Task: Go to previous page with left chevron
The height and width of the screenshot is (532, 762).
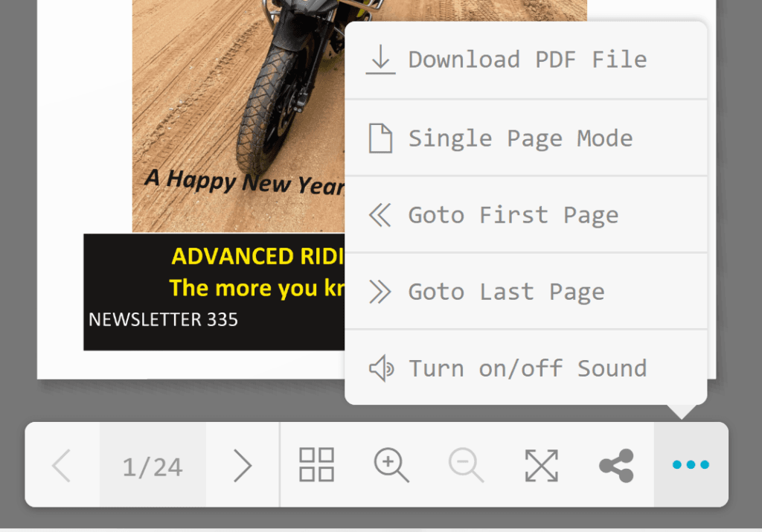Action: click(62, 466)
